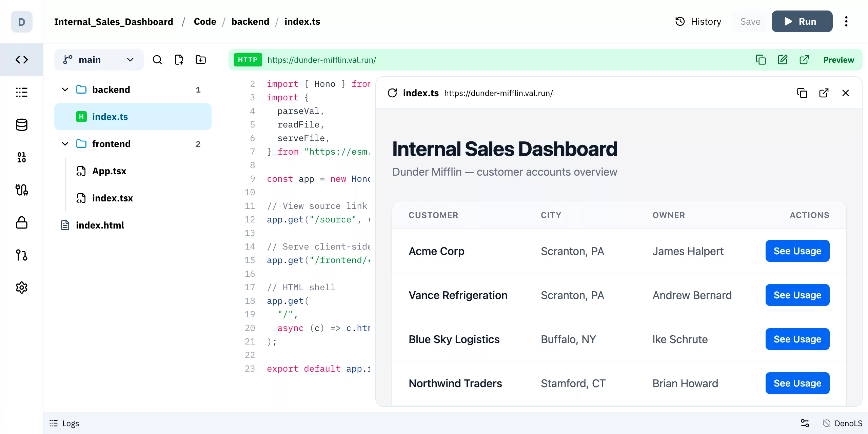The width and height of the screenshot is (868, 434).
Task: Click the HTTP badge
Action: click(248, 60)
